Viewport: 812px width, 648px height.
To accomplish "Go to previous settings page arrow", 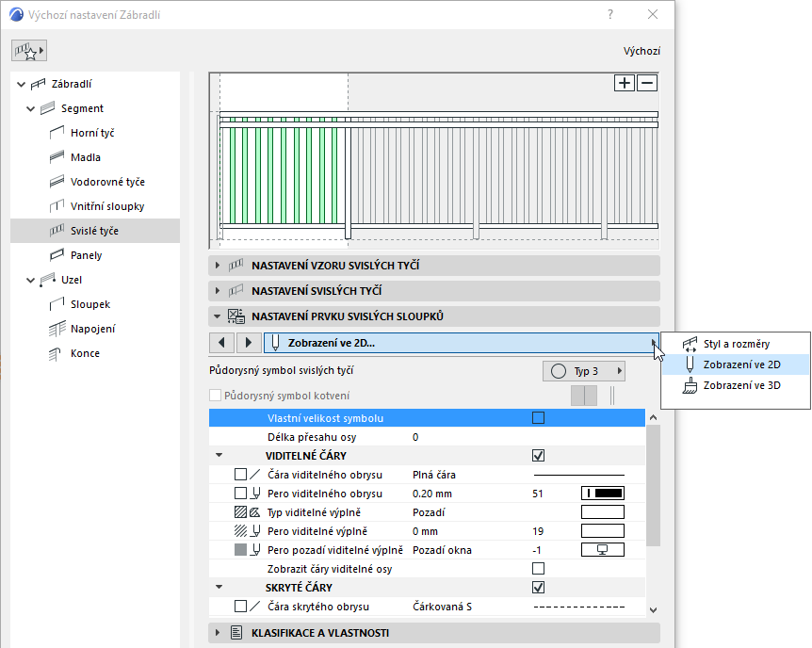I will [221, 343].
